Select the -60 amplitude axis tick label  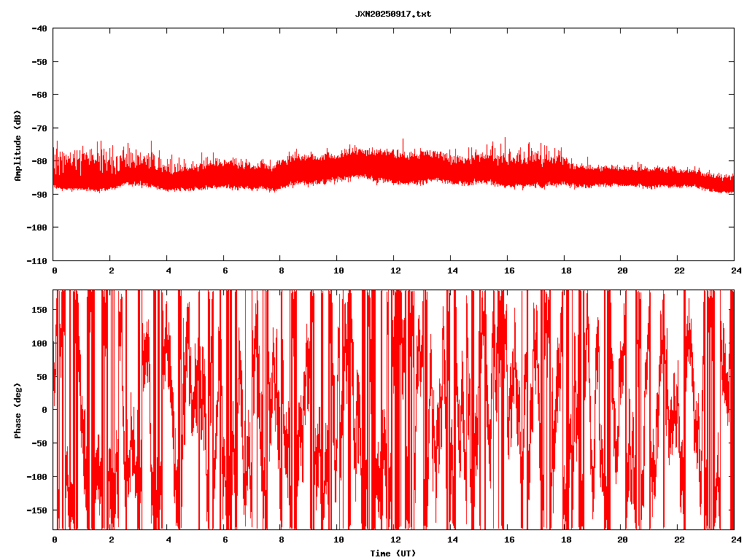coord(39,95)
